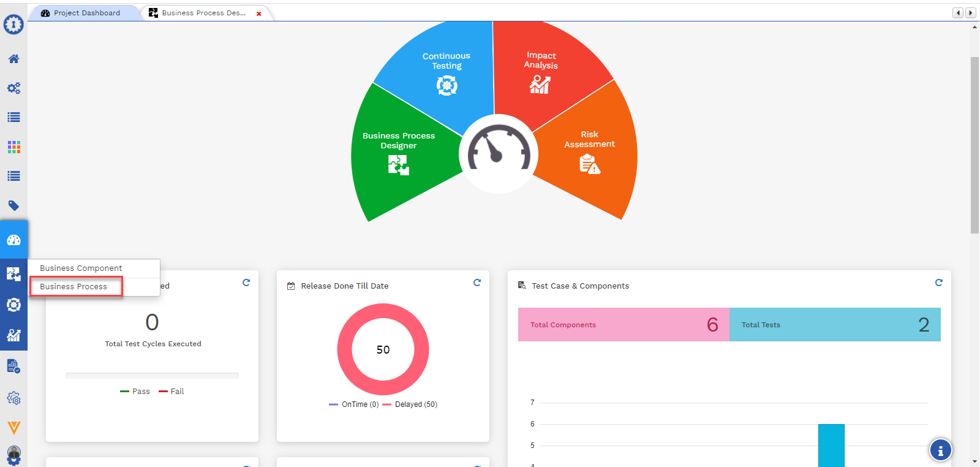Click the blue Total Tests tile
The height and width of the screenshot is (467, 980).
point(835,325)
